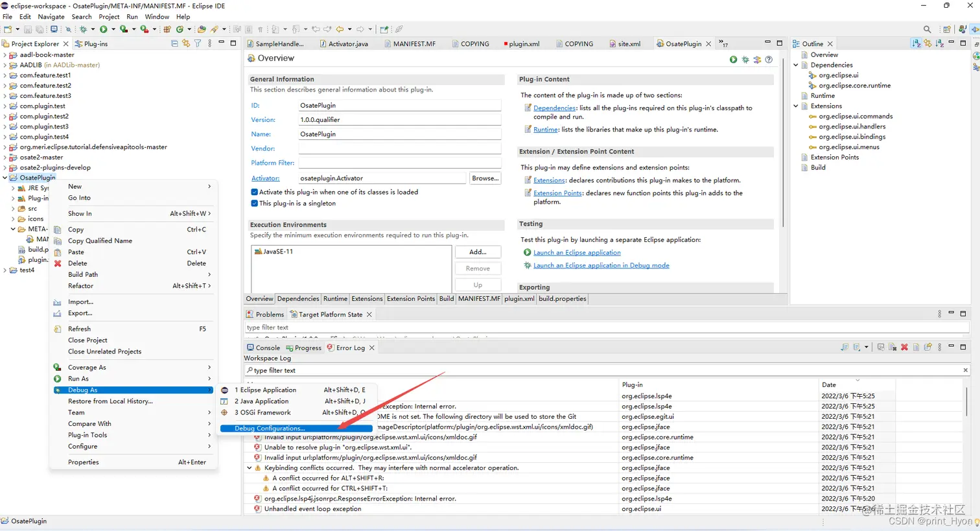Click the Version field showing 1.0.0.qualifier

coord(399,120)
